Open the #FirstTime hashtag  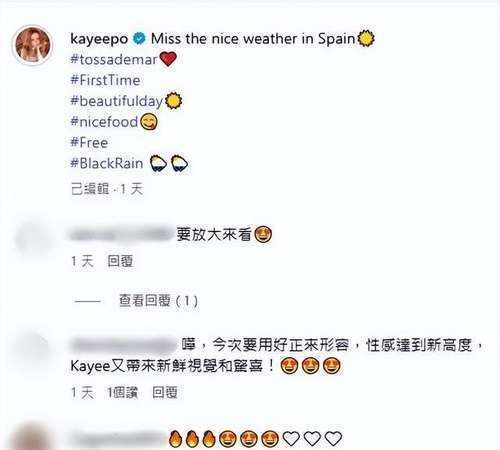click(105, 80)
